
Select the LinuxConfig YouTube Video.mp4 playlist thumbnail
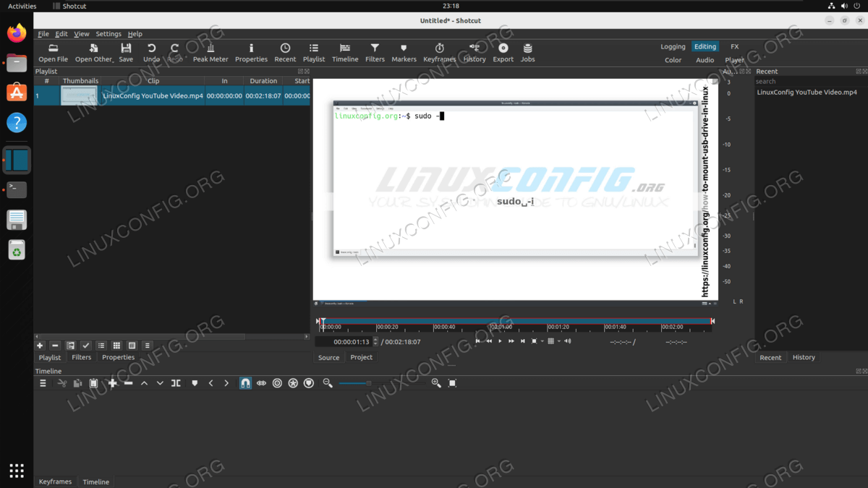[79, 95]
